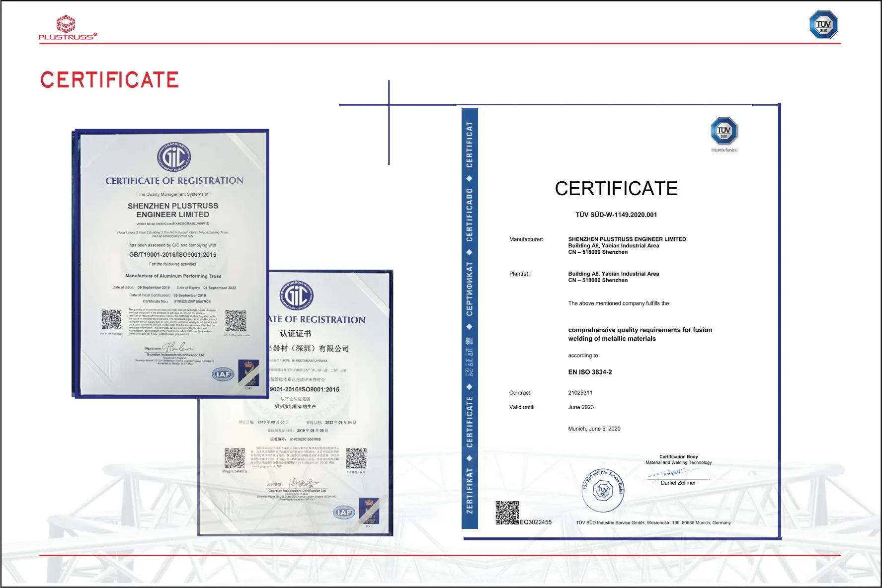Viewport: 882px width, 588px height.
Task: Click the 认证证书 heading on the Chinese certificate
Action: pos(296,333)
